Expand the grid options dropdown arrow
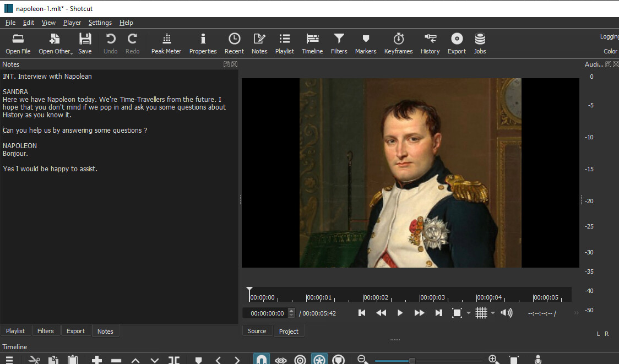This screenshot has height=364, width=619. [493, 313]
